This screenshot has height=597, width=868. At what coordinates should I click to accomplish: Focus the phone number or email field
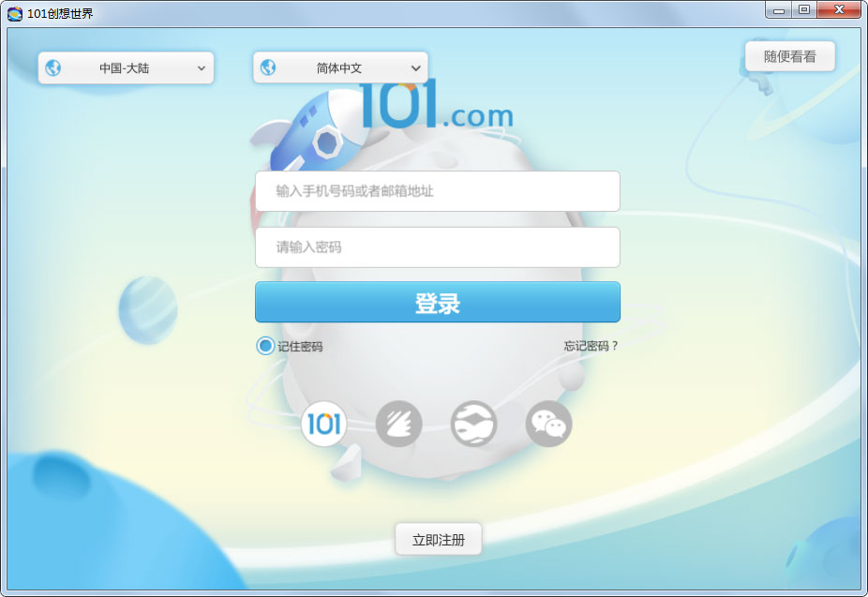[438, 191]
